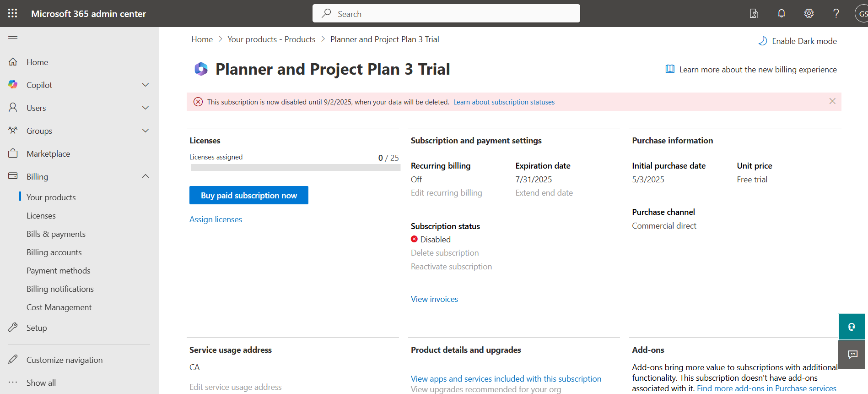The image size is (868, 394).
Task: Click the Users person icon in sidebar
Action: point(13,107)
